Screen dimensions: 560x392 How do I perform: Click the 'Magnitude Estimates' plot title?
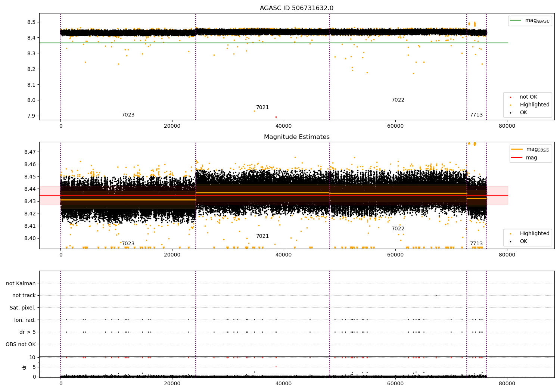pos(296,137)
